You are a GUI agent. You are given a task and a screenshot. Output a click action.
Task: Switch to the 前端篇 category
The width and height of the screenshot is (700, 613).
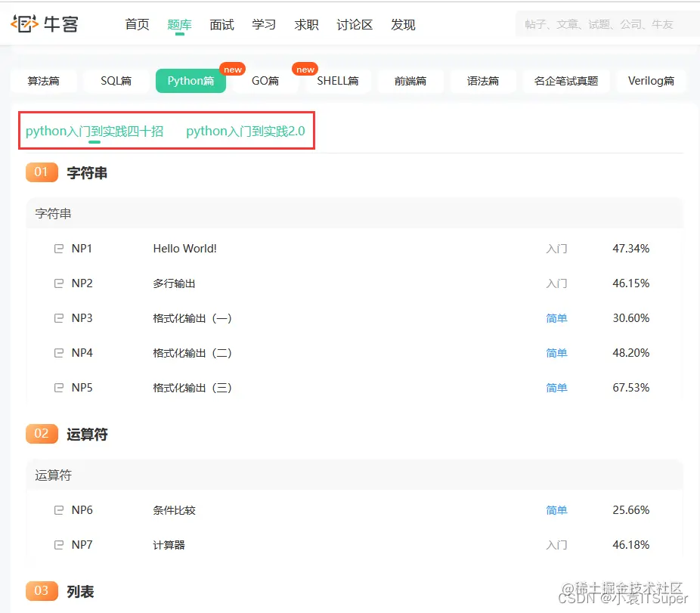coord(410,81)
